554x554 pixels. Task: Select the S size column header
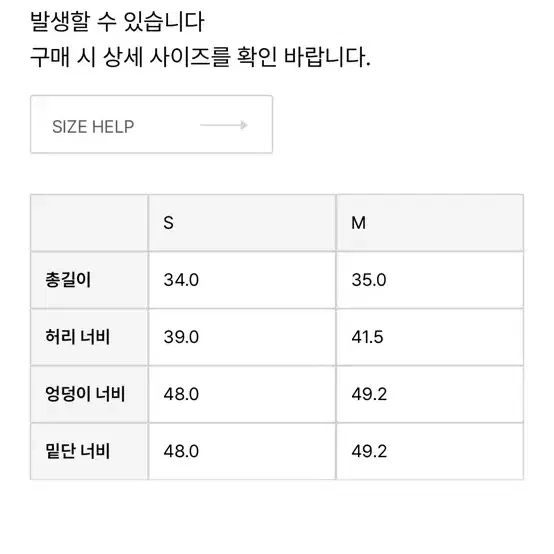242,223
